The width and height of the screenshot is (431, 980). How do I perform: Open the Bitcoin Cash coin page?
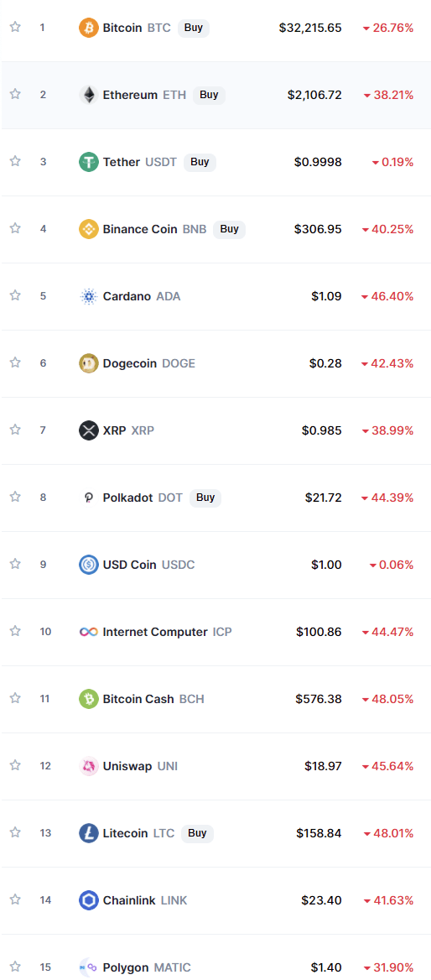click(x=138, y=700)
